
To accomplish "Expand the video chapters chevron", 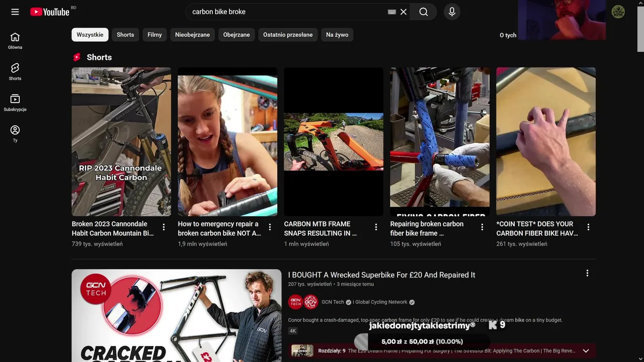I will (586, 351).
